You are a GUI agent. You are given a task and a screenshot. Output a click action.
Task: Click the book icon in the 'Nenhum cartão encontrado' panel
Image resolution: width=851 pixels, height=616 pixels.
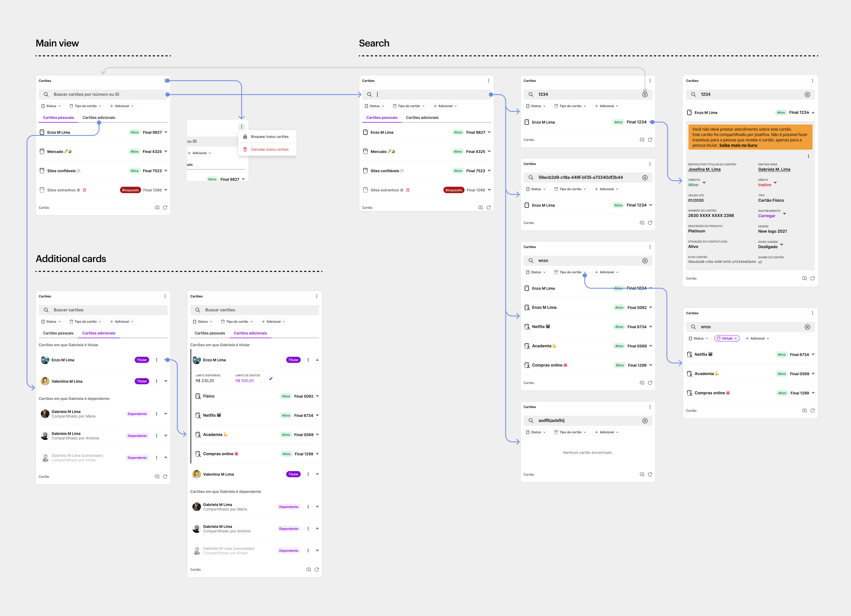tap(642, 475)
